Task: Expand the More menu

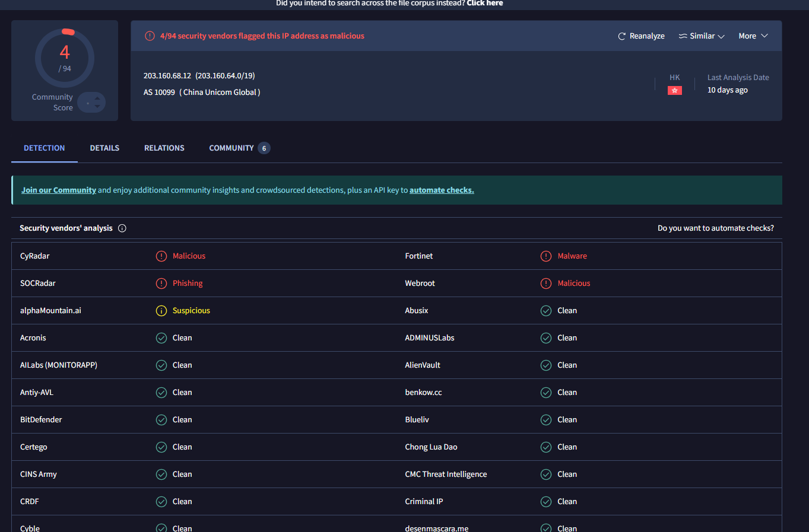Action: (x=753, y=36)
